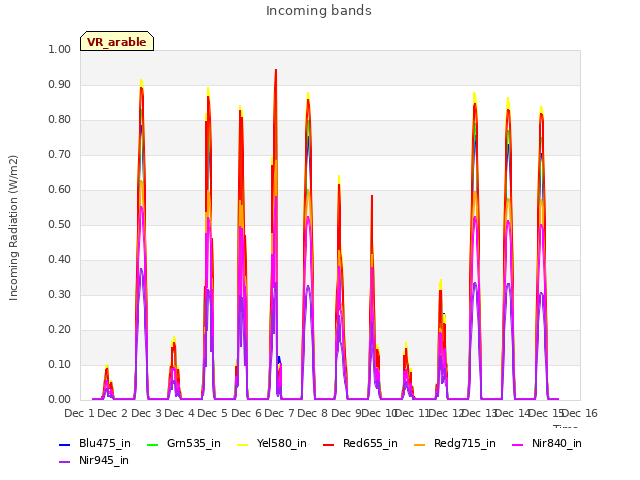Viewport: 640px width, 480px height.
Task: Click the Dec 8 x-axis tick label
Action: point(313,413)
